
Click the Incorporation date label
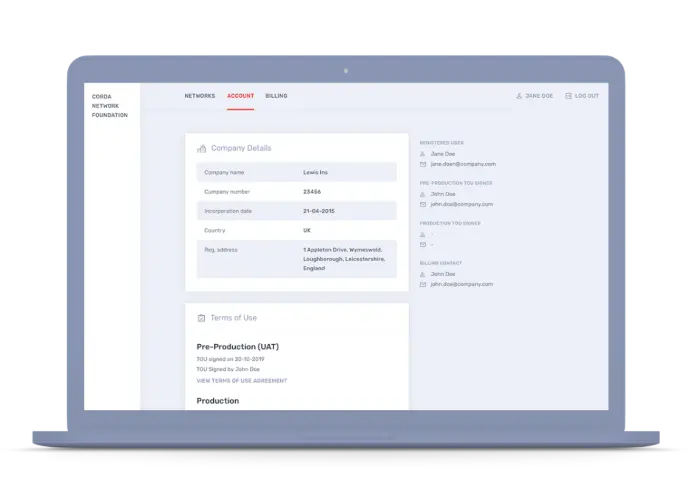tap(228, 211)
